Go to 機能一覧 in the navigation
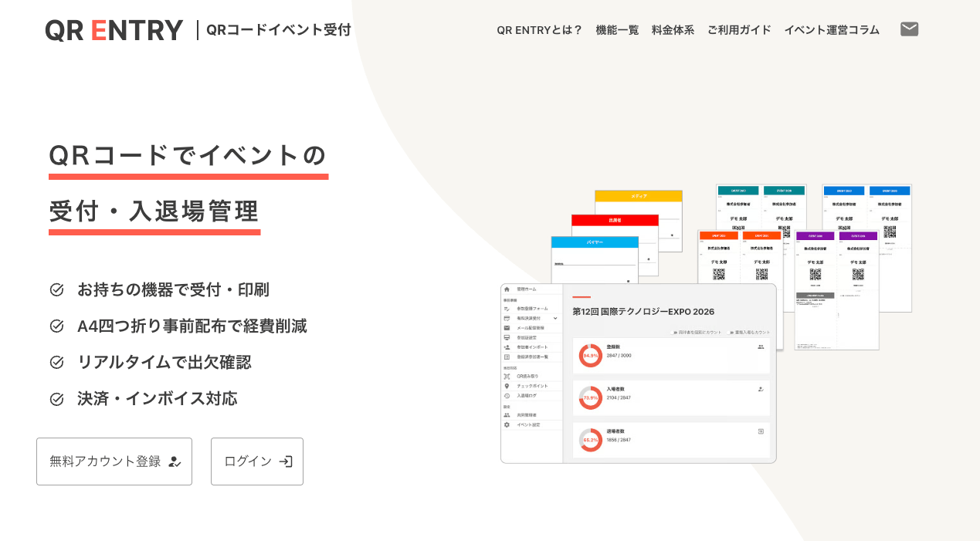Screen dimensions: 980x541 (617, 30)
